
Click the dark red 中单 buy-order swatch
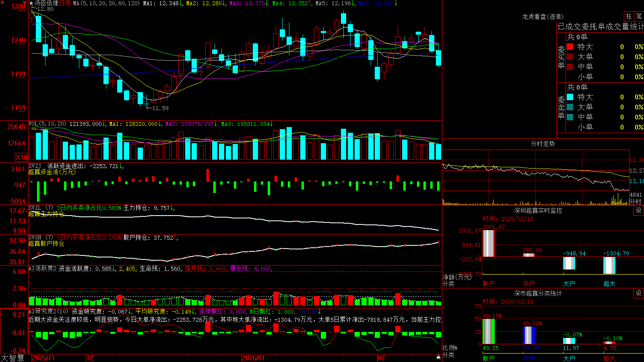[x=570, y=67]
